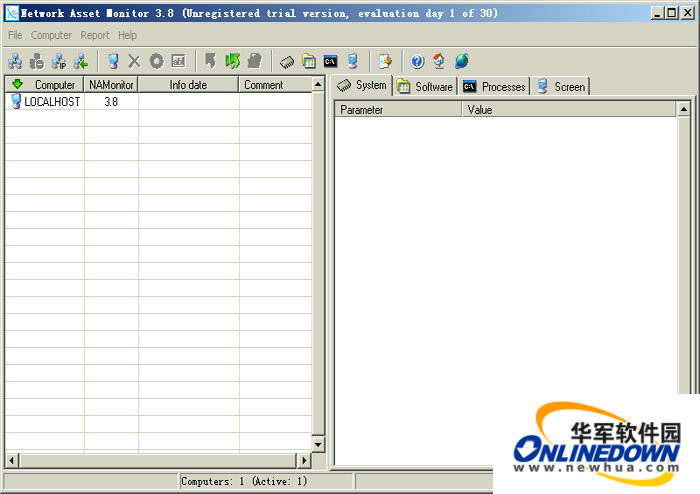Open the Report menu
Viewport: 700px width, 494px height.
[95, 35]
